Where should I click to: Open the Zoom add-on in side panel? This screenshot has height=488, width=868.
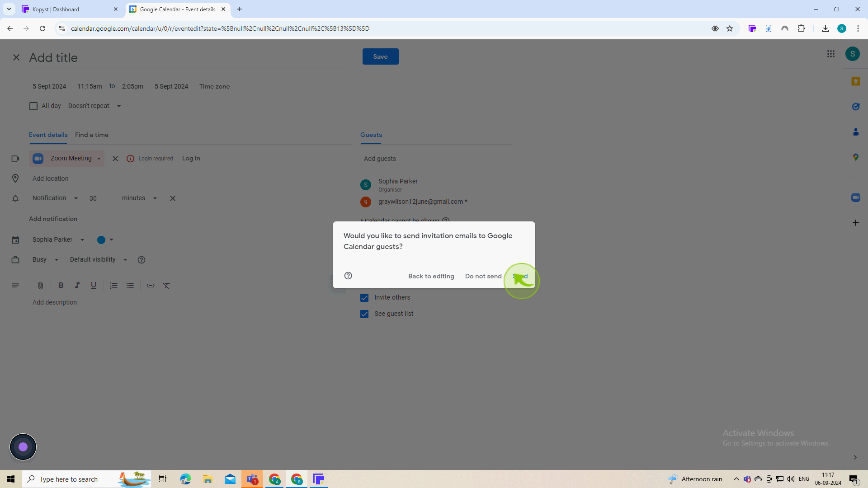855,197
